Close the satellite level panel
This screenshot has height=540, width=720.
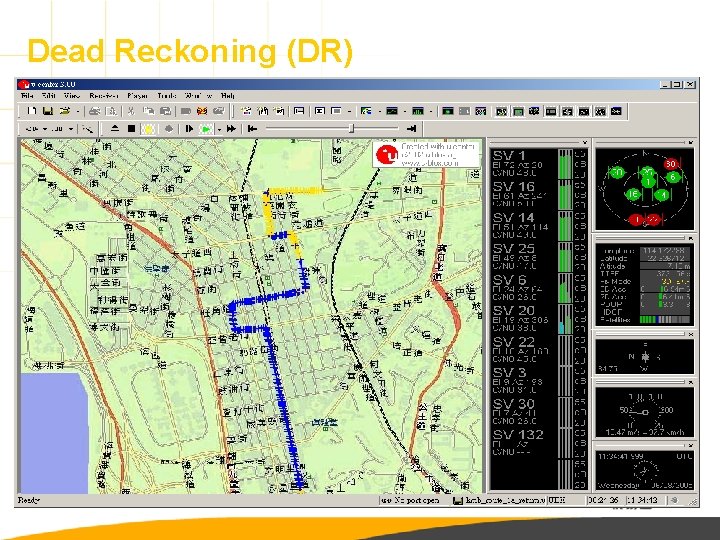[585, 142]
